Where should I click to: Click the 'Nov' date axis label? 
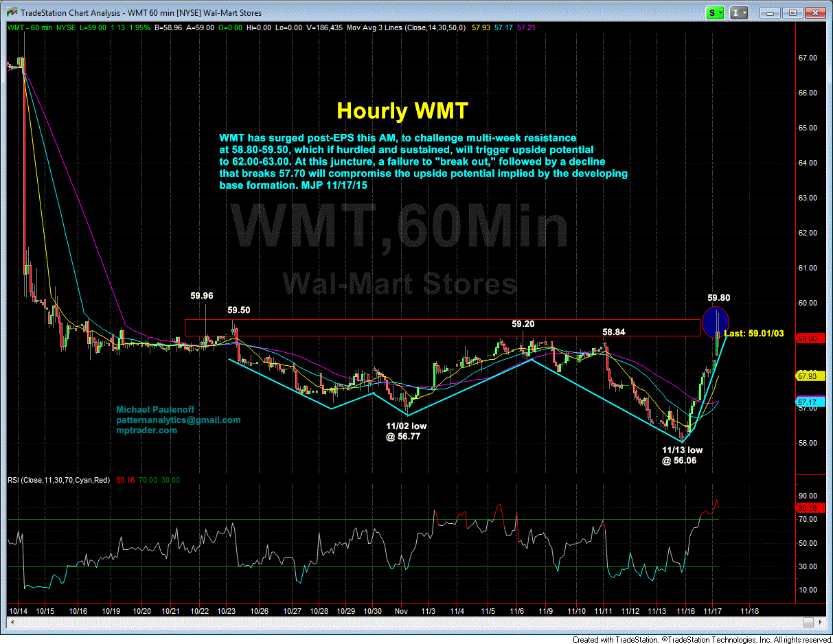point(401,610)
